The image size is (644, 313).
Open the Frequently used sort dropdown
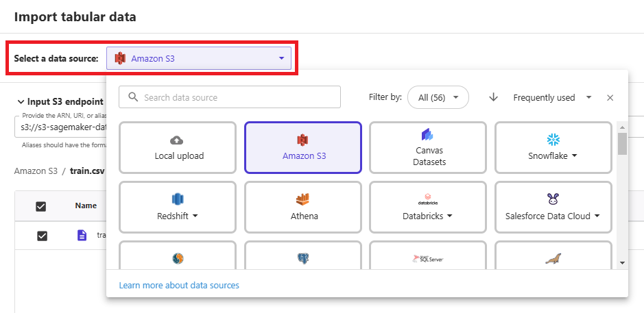pos(552,98)
